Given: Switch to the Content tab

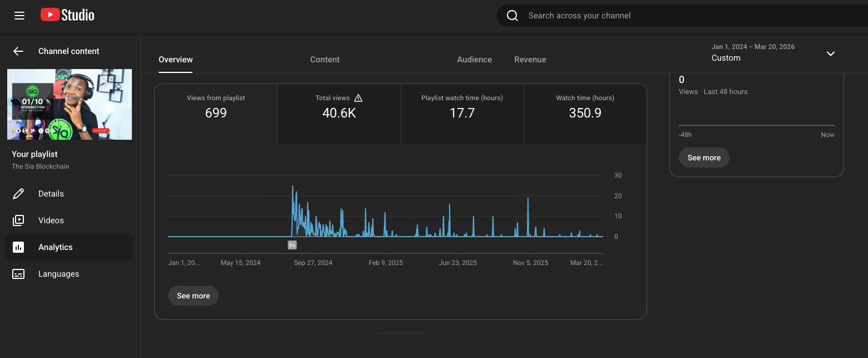Looking at the screenshot, I should pos(325,60).
